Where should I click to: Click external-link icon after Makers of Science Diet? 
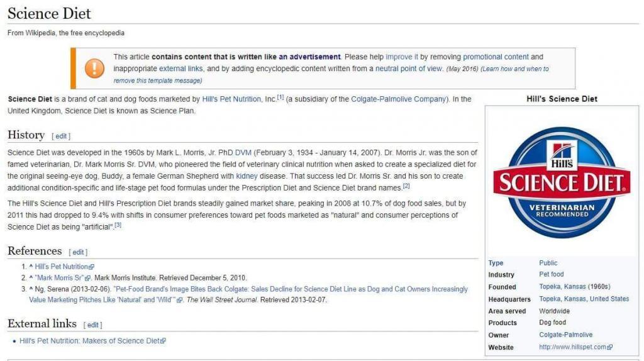pos(163,341)
